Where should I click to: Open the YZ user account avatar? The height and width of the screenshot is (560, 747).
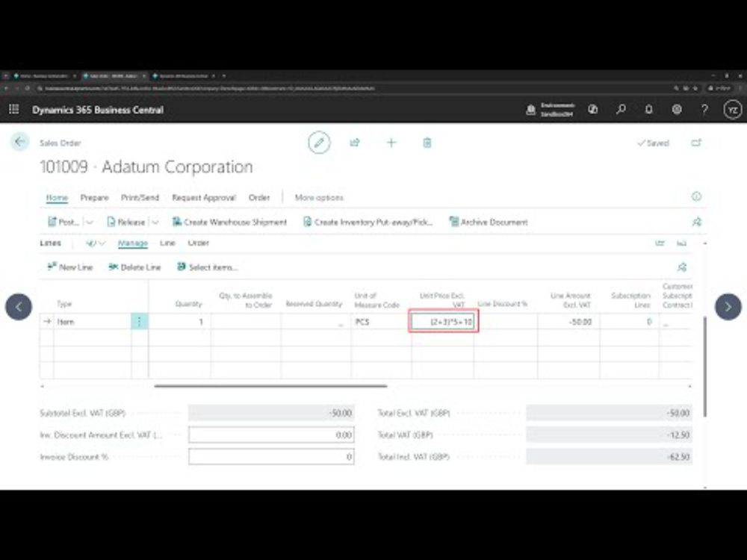(733, 110)
